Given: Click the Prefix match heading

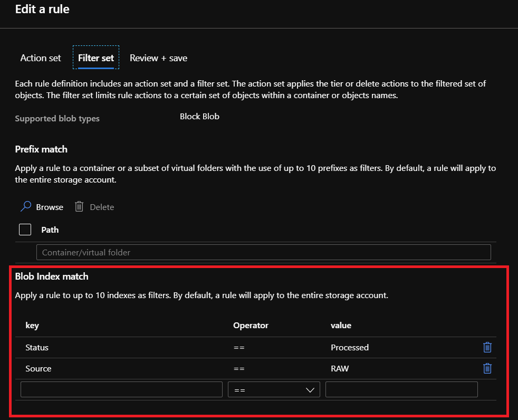Looking at the screenshot, I should tap(41, 149).
